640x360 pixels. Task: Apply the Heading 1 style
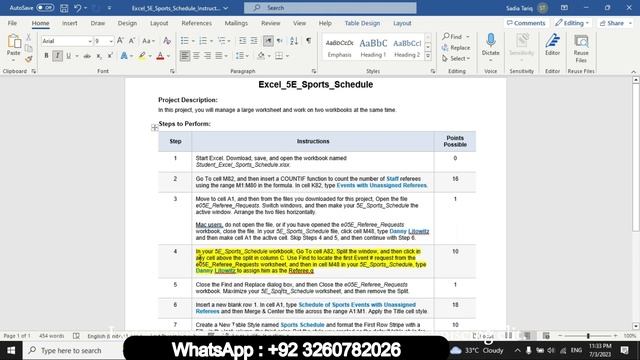373,47
